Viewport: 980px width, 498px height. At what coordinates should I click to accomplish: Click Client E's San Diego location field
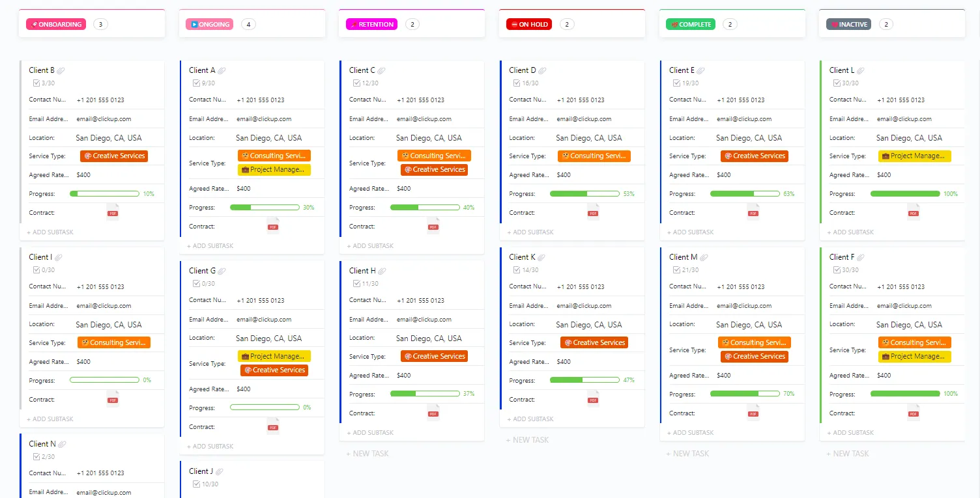tap(749, 138)
